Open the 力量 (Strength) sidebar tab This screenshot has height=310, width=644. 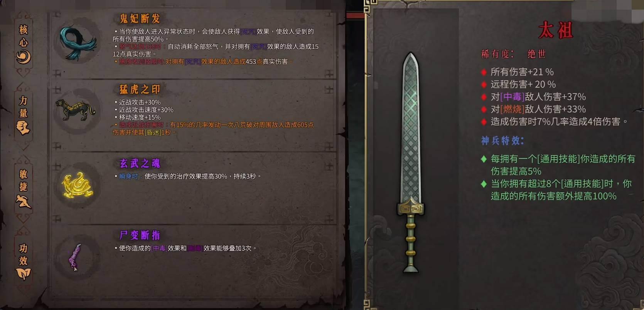click(x=24, y=116)
